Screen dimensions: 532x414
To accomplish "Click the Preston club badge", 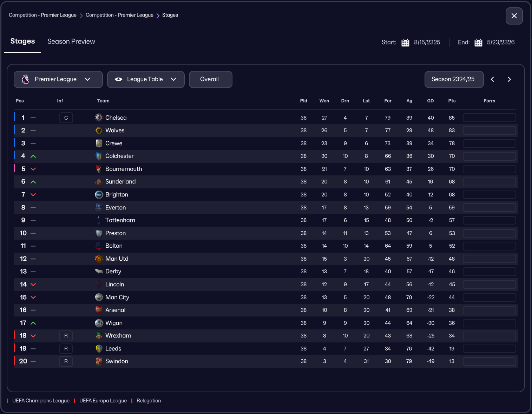I will [99, 233].
